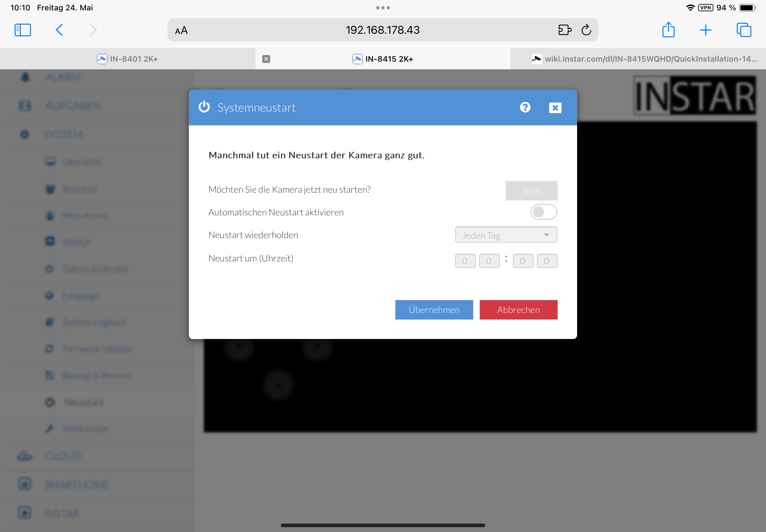Open the wiki.instar.com tab
The width and height of the screenshot is (766, 532).
pyautogui.click(x=644, y=59)
